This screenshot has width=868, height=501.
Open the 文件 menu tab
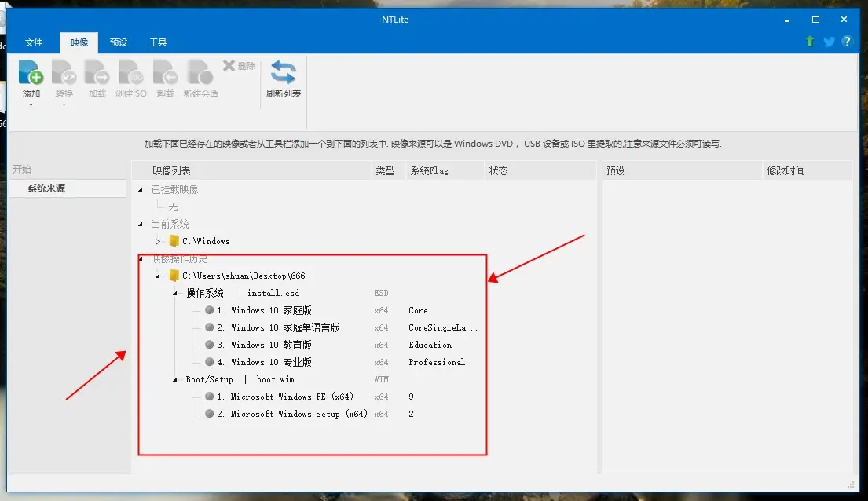point(34,42)
